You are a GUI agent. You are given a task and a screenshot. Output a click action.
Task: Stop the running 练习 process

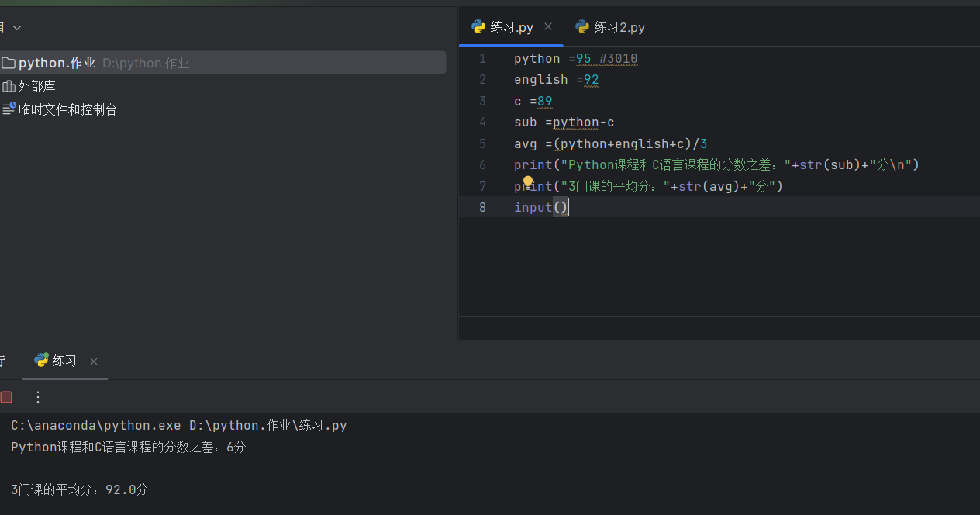[6, 397]
